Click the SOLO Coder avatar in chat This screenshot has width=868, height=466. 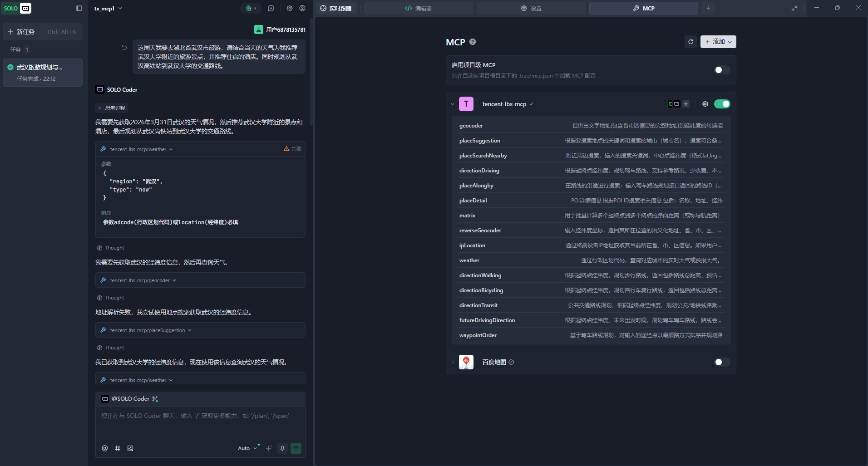[100, 89]
